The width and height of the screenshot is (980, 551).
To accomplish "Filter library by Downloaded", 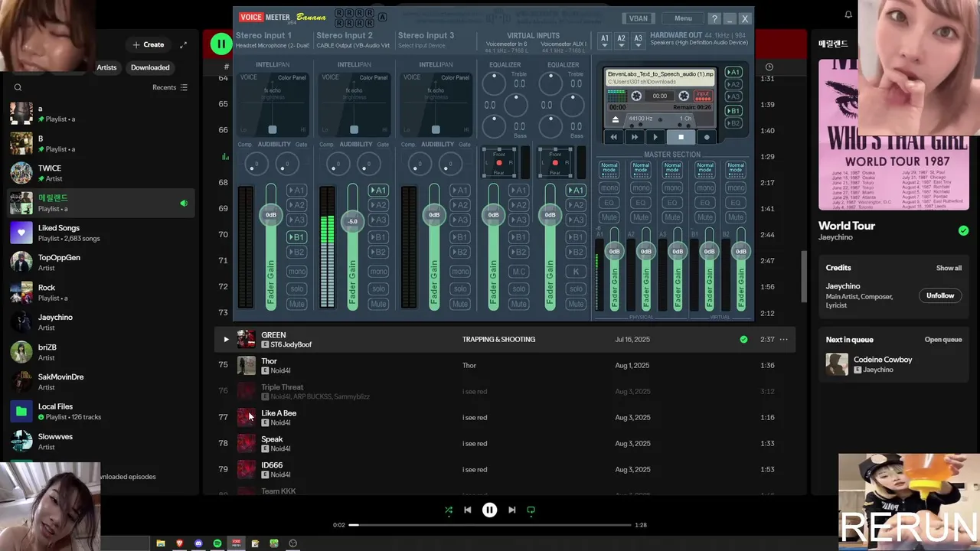I will (x=150, y=67).
